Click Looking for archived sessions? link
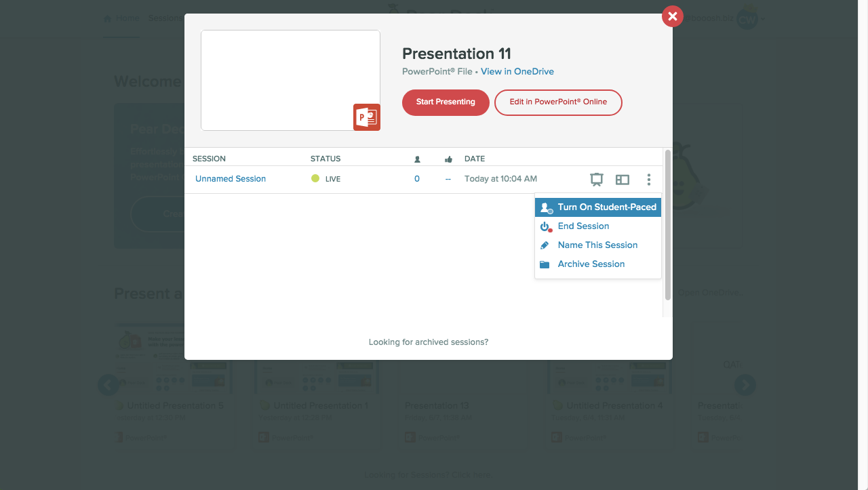Image resolution: width=868 pixels, height=490 pixels. point(429,342)
